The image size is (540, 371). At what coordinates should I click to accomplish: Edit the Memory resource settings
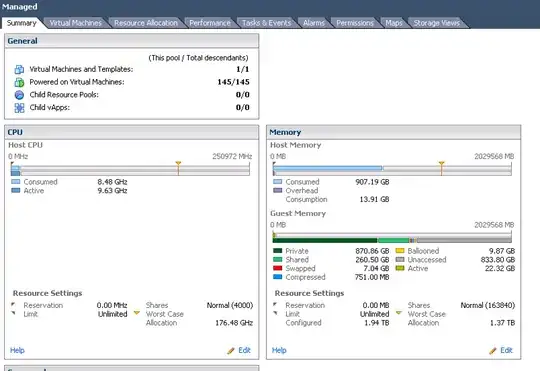pyautogui.click(x=506, y=350)
